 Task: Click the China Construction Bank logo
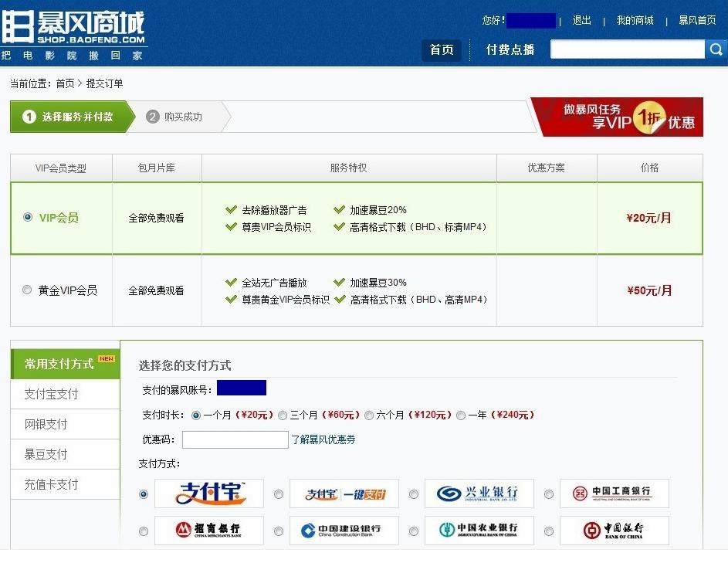click(344, 531)
